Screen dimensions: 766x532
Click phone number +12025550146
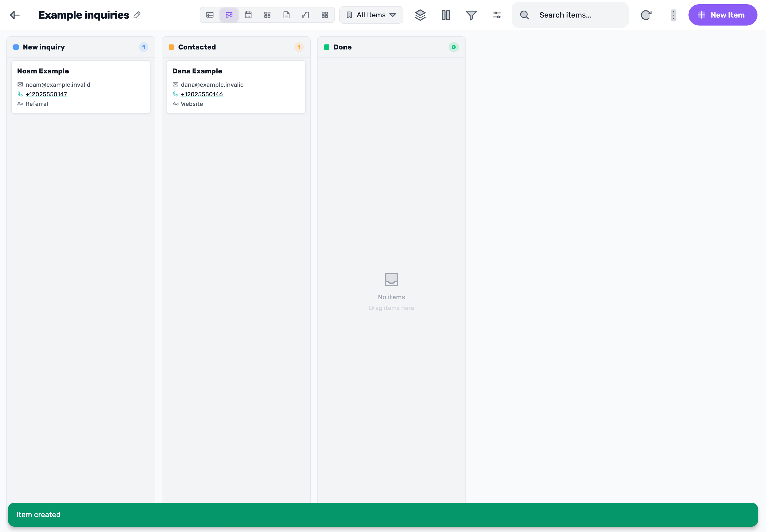pyautogui.click(x=202, y=94)
